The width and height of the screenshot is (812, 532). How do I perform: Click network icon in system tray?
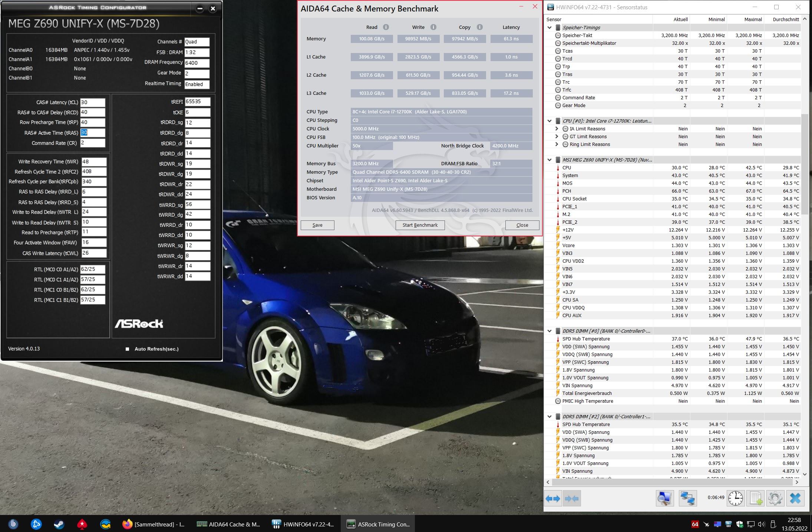tap(750, 524)
